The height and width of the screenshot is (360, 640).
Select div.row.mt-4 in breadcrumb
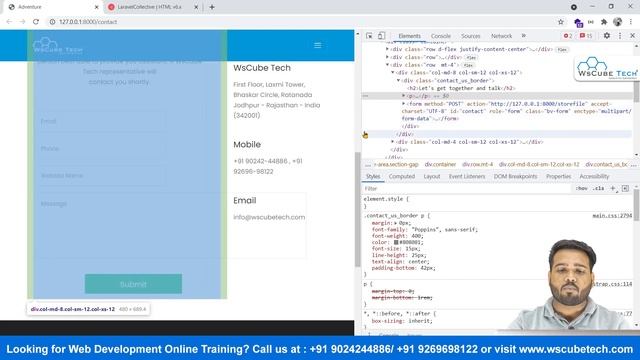tap(478, 164)
